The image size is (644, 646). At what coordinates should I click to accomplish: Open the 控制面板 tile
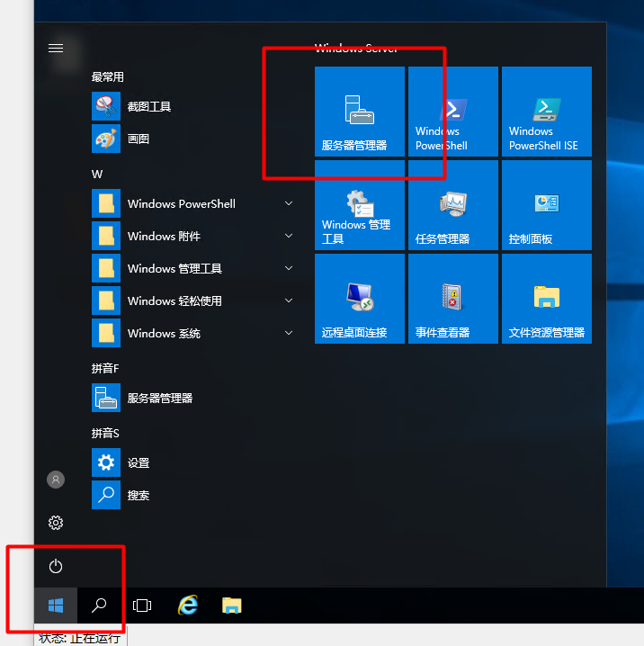pos(547,205)
